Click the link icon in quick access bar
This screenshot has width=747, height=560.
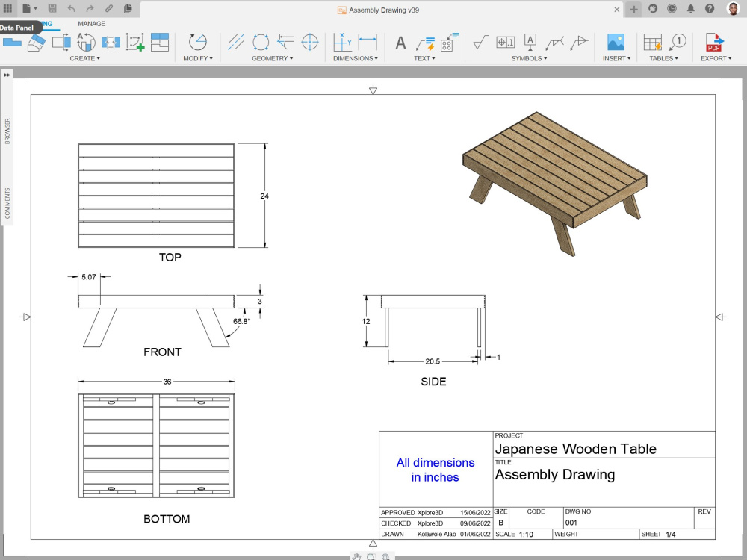109,8
